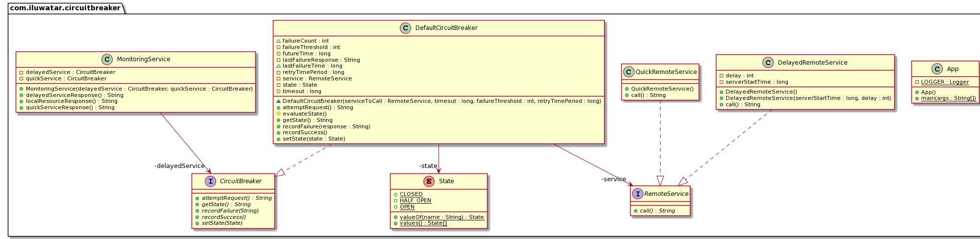Viewport: 980px width, 239px height.
Task: Click the QuickRemoteService class C icon
Action: tap(629, 72)
